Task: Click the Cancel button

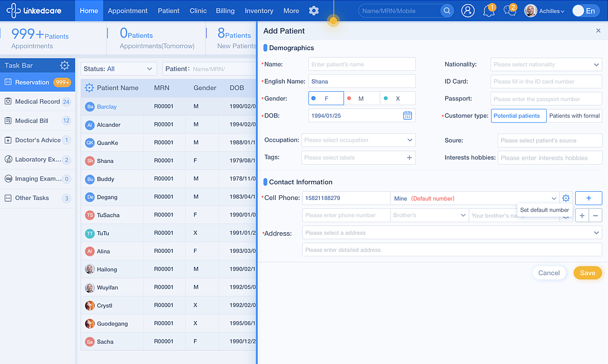Action: pos(549,273)
